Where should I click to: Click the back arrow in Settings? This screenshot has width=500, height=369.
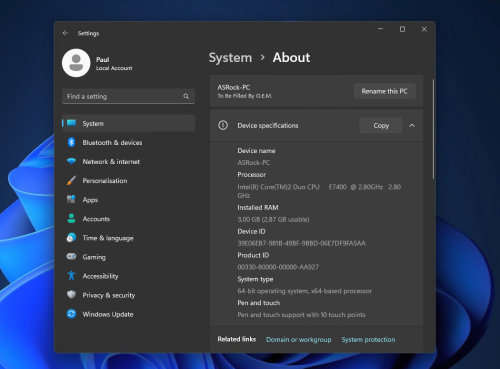tap(65, 33)
